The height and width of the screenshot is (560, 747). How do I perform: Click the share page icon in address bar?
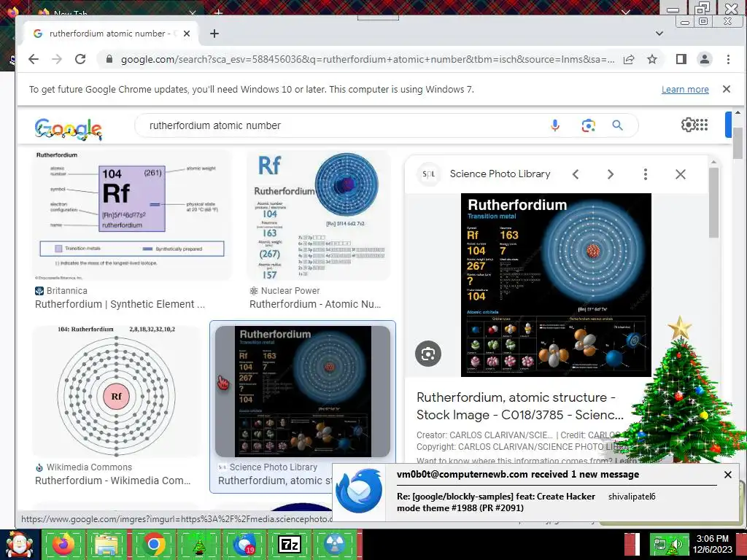tap(629, 59)
